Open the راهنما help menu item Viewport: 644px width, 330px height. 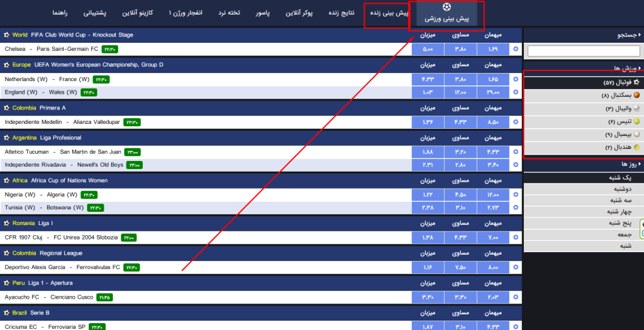(x=60, y=13)
